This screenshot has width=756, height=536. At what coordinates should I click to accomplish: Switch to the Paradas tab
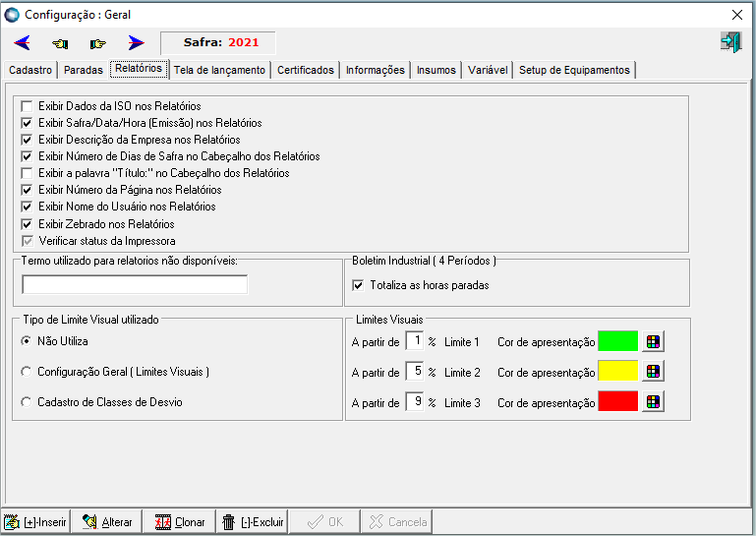[84, 70]
